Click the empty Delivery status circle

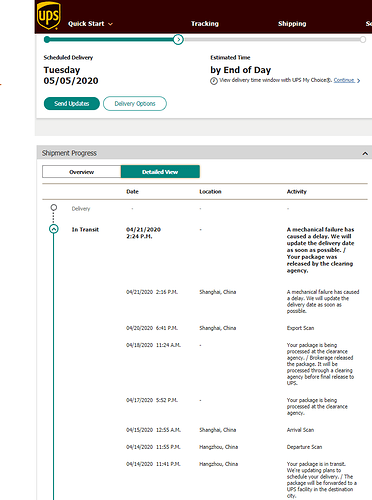54,208
